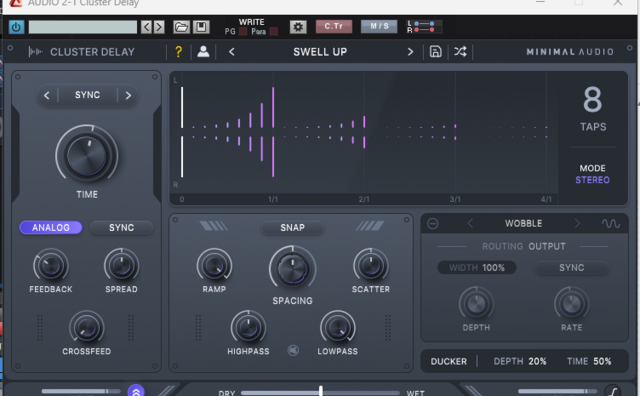The image size is (640, 396).
Task: Open the user account icon
Action: [203, 52]
